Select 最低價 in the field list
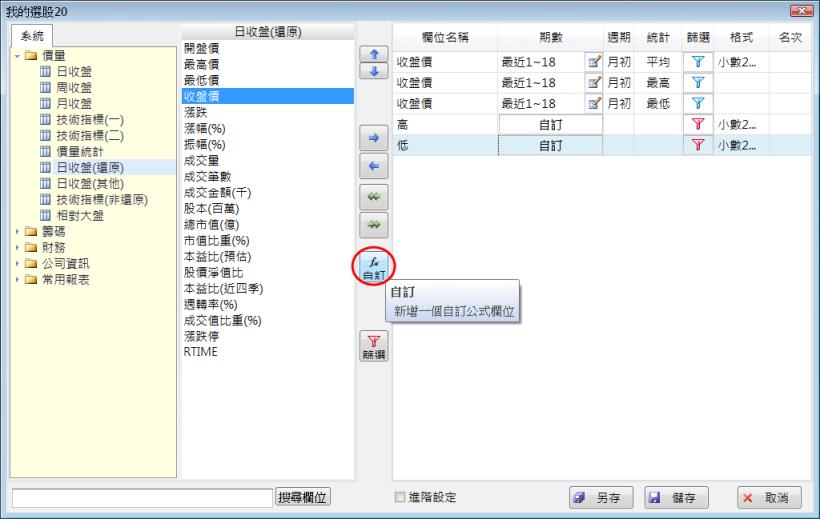 coord(201,80)
